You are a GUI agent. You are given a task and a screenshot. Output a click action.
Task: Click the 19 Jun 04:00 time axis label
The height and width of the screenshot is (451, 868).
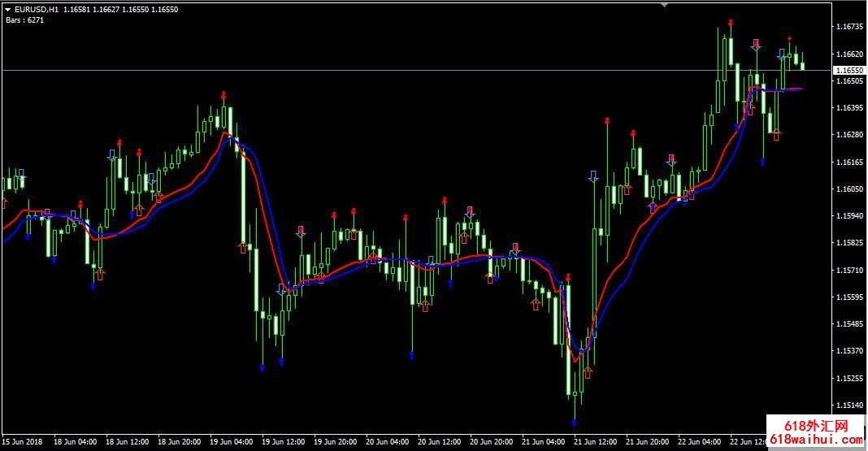[x=229, y=442]
